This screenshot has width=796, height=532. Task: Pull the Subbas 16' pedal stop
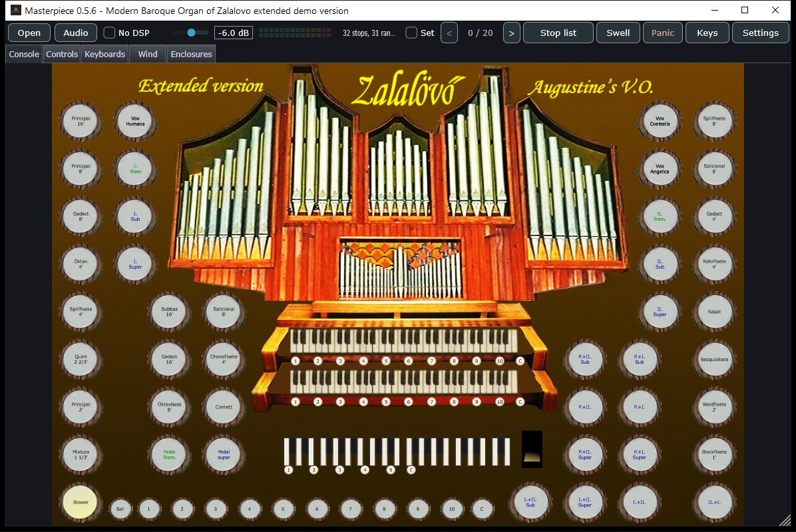(170, 312)
